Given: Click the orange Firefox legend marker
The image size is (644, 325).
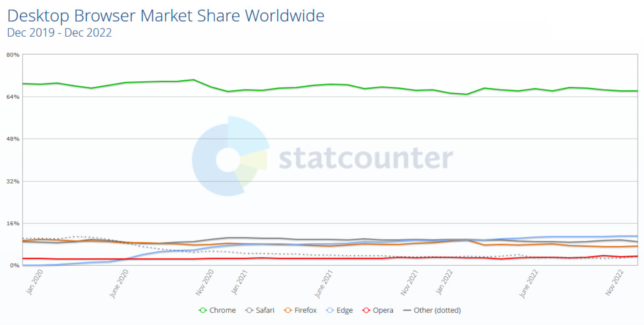Looking at the screenshot, I should coord(288,310).
